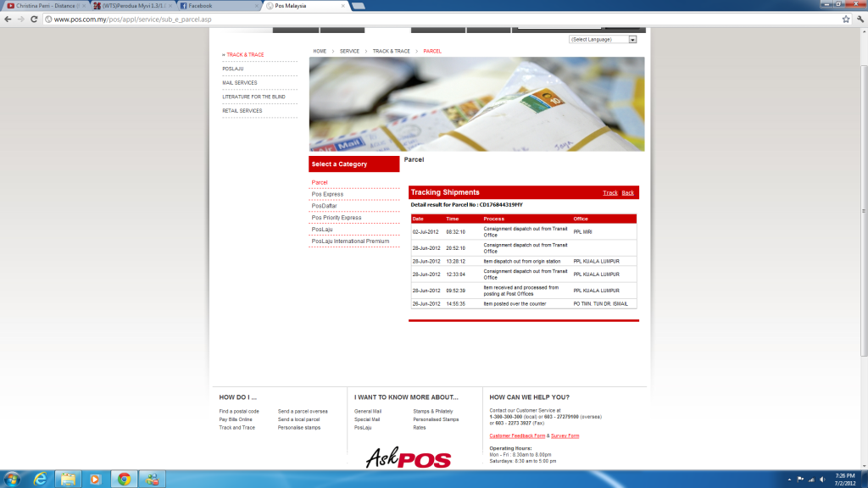868x488 pixels.
Task: Open the new tab button
Action: 359,6
